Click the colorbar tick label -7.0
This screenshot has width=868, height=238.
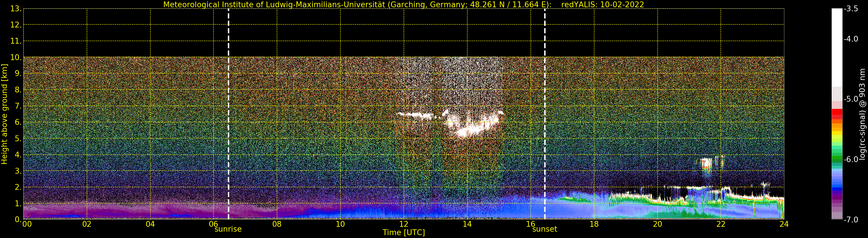(851, 220)
